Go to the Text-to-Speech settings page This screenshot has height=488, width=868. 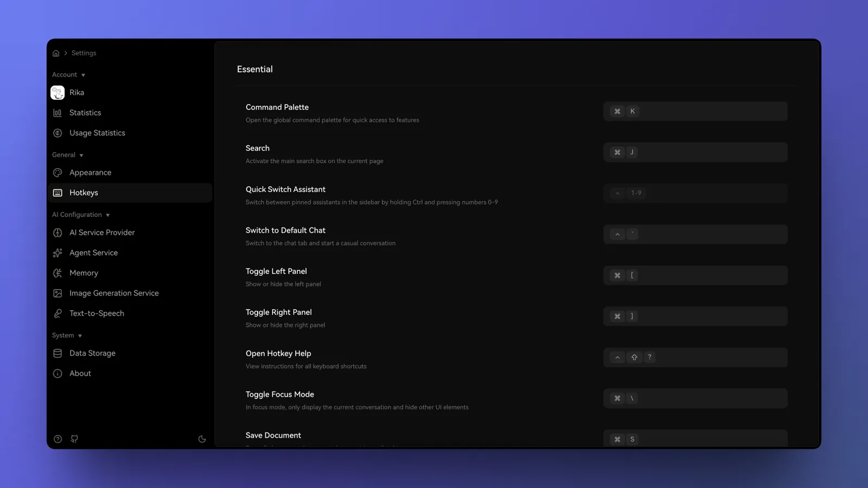pyautogui.click(x=97, y=313)
